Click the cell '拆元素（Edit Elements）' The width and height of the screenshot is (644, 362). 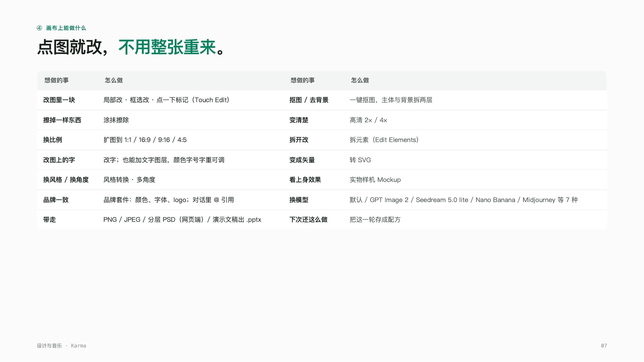384,140
